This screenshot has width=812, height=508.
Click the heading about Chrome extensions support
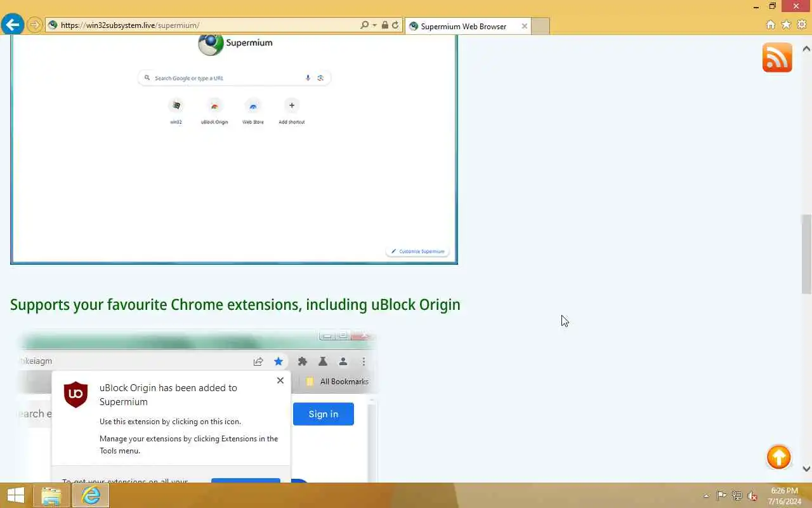coord(235,305)
